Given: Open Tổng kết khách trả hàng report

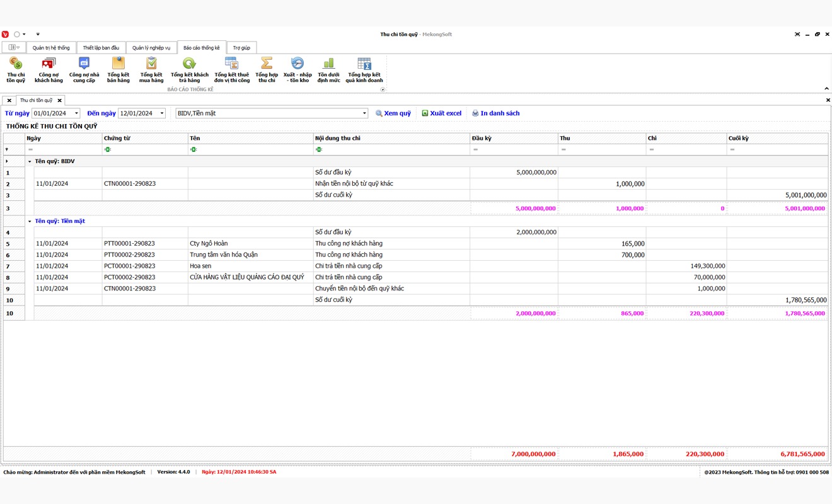Looking at the screenshot, I should pyautogui.click(x=189, y=69).
